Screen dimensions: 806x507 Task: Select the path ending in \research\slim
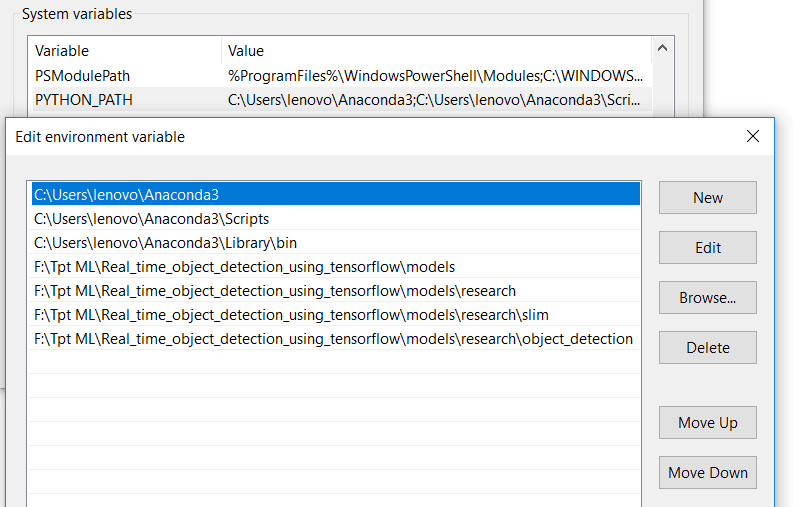click(x=336, y=315)
